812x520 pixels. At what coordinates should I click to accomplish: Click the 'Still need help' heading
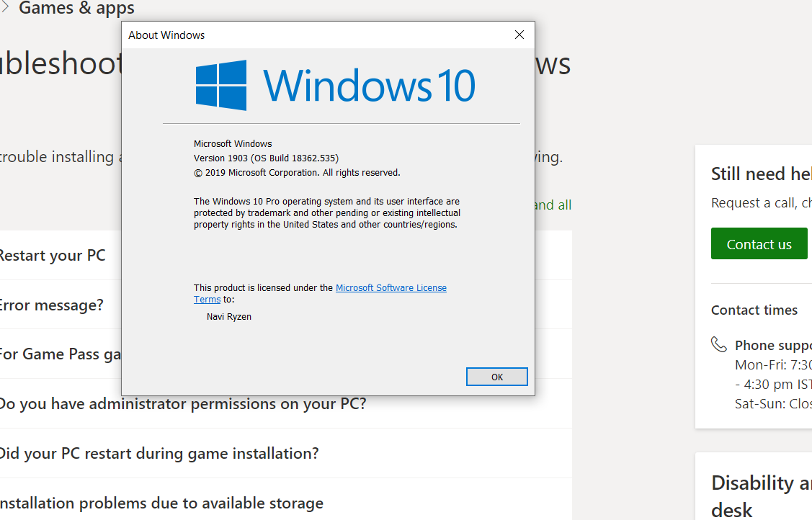coord(762,174)
